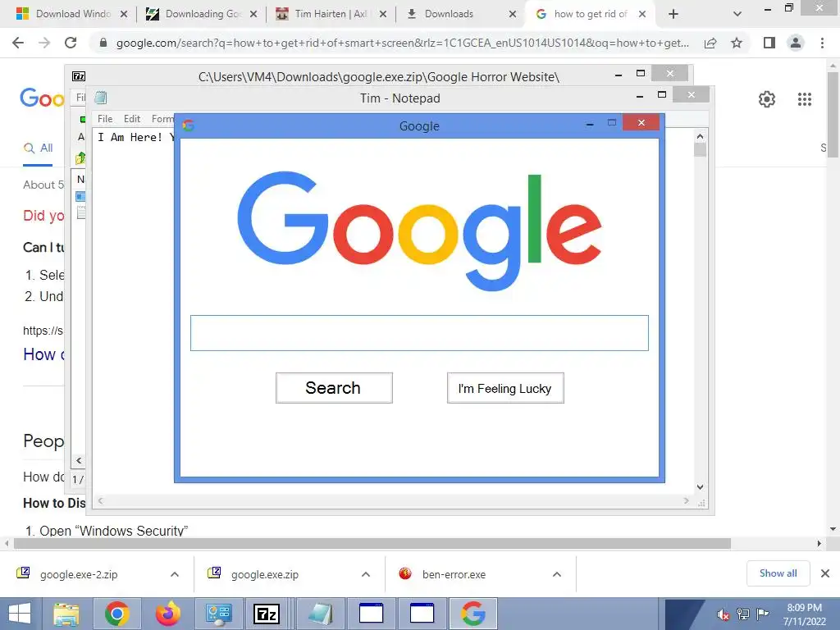Viewport: 840px width, 630px height.
Task: Open Google search settings gear
Action: coord(767,99)
